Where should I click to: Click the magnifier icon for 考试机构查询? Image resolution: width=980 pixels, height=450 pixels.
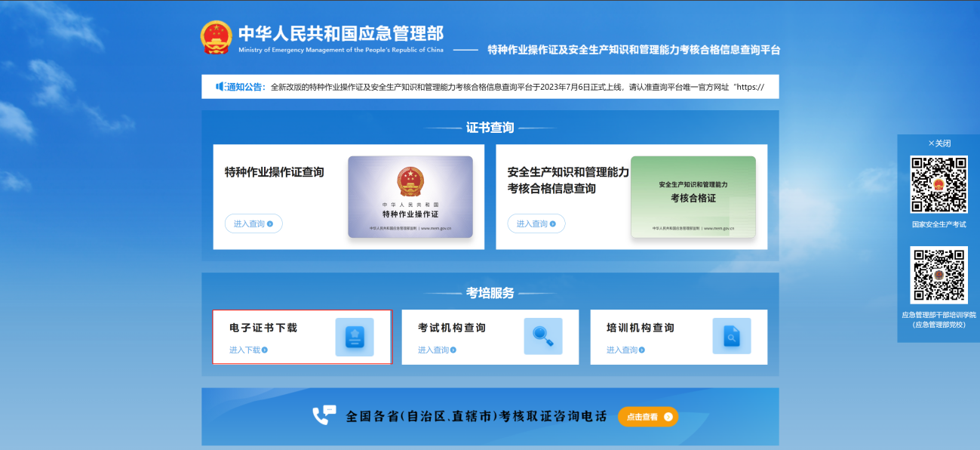(543, 337)
